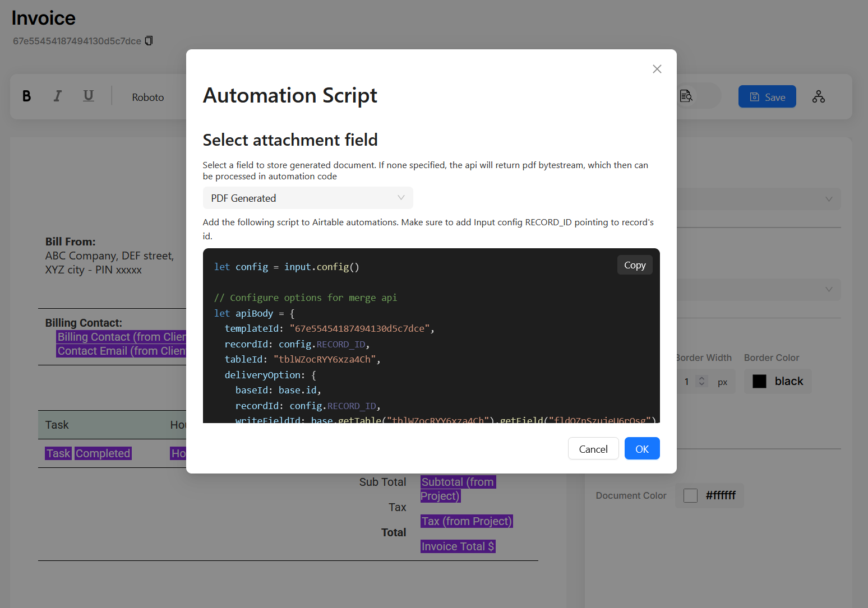Viewport: 868px width, 608px height.
Task: Open the document preview icon in toolbar
Action: point(686,96)
